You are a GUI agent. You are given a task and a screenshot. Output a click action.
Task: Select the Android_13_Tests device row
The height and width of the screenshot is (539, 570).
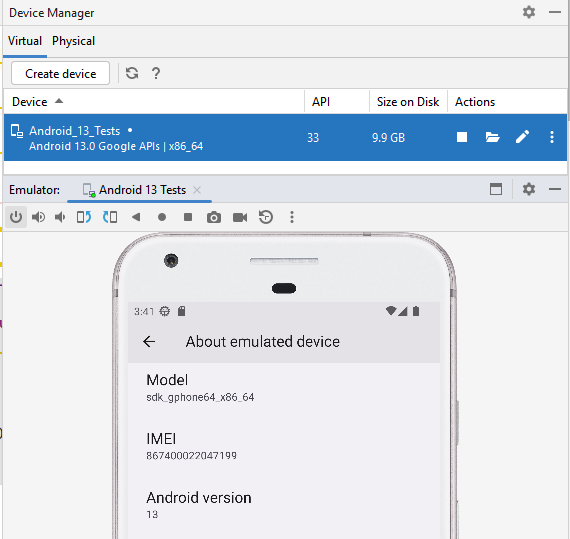(285, 137)
